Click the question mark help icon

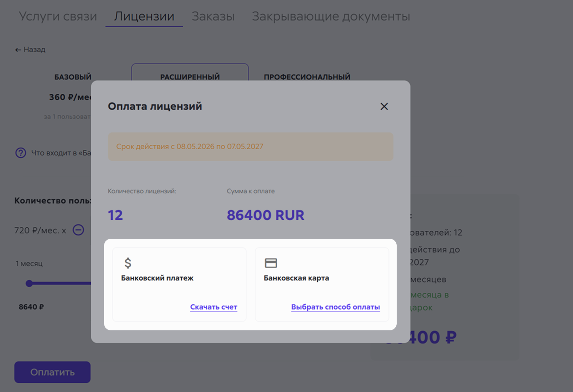[x=21, y=153]
